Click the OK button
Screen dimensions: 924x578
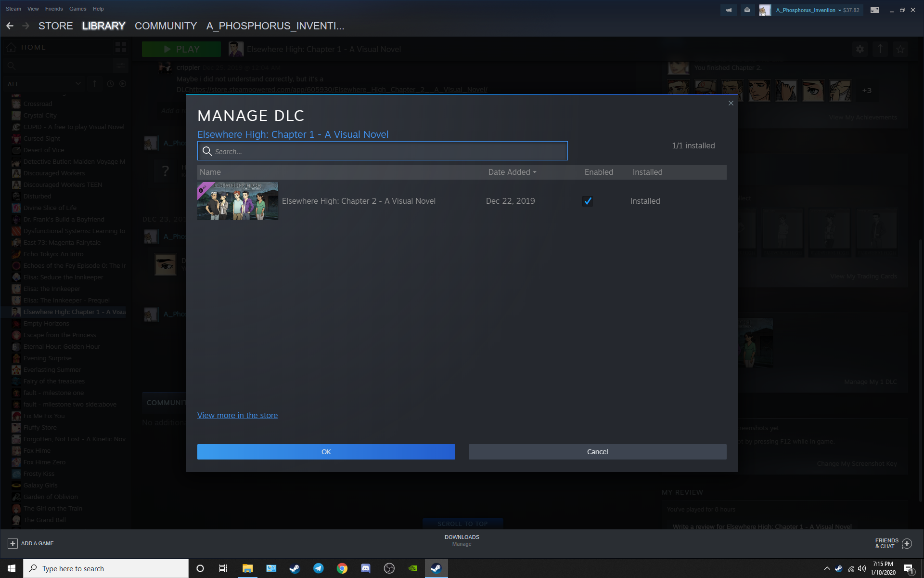[x=326, y=452]
